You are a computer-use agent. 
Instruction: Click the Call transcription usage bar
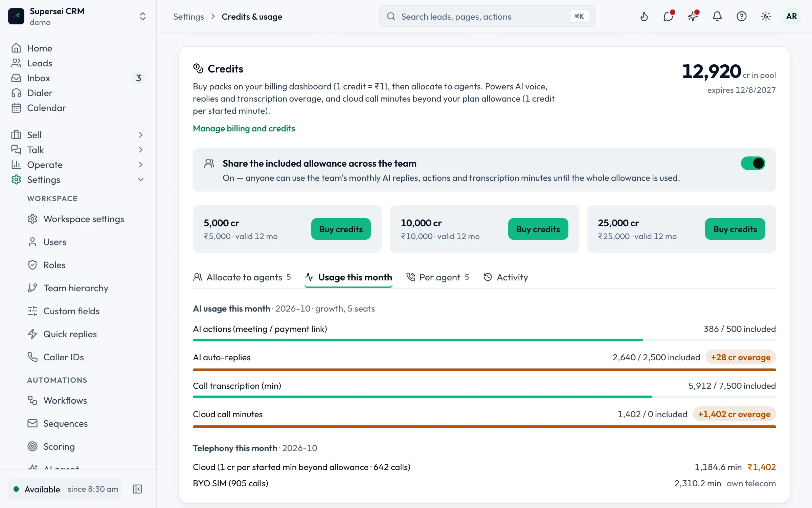click(x=484, y=397)
